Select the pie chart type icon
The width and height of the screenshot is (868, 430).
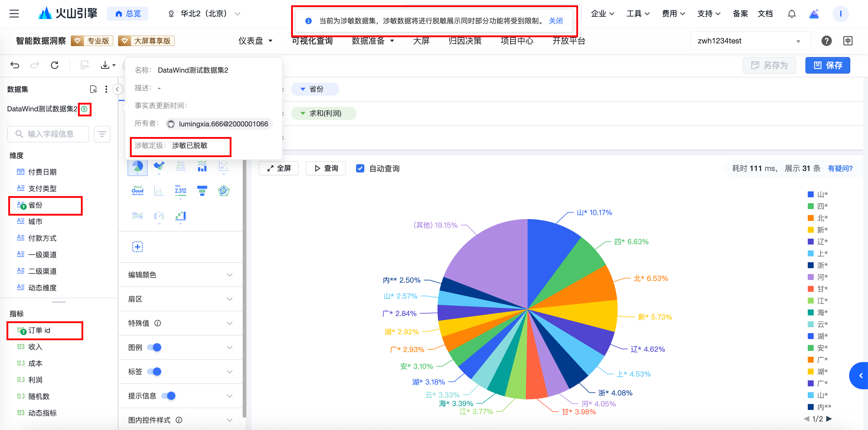[137, 167]
